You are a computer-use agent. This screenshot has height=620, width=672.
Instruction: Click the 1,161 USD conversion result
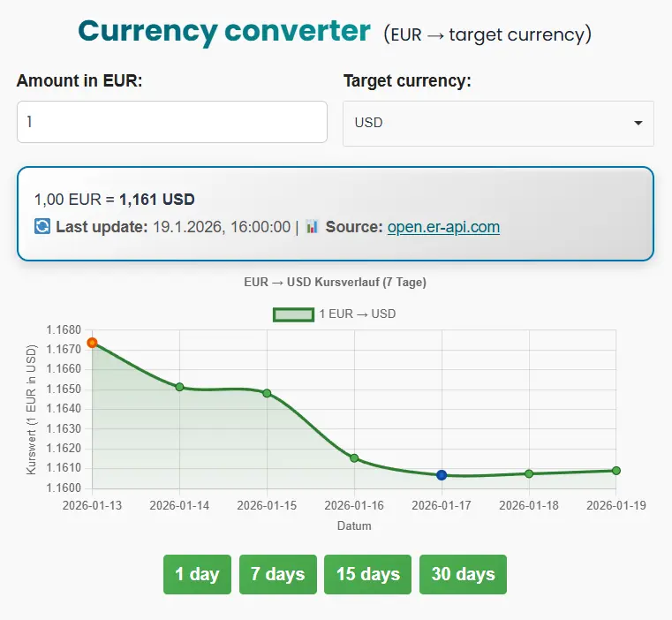pos(157,199)
